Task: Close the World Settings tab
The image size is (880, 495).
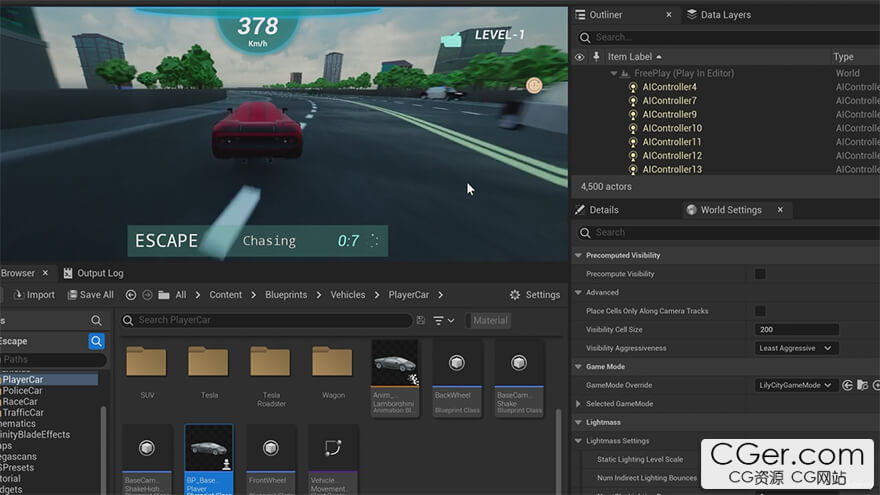Action: pos(780,209)
